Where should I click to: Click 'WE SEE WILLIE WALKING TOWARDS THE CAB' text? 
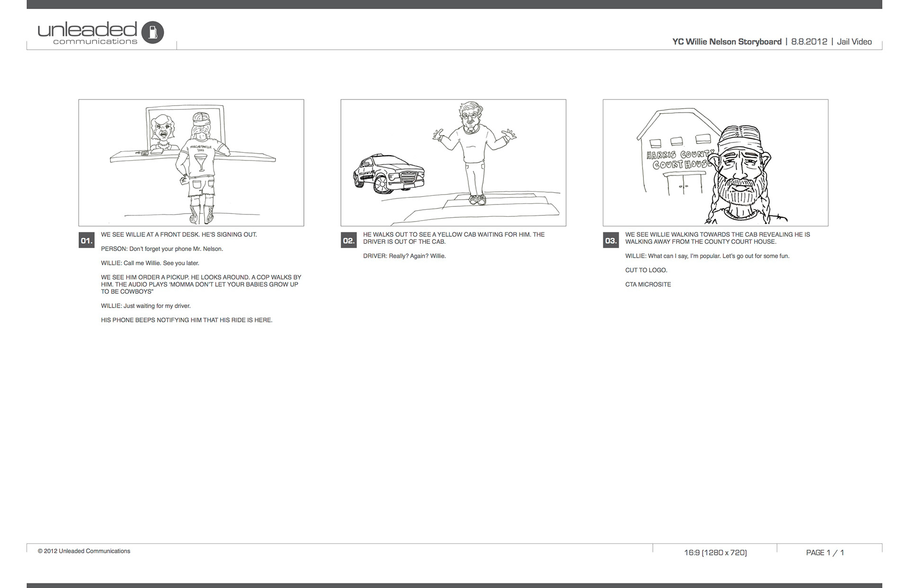(x=718, y=238)
